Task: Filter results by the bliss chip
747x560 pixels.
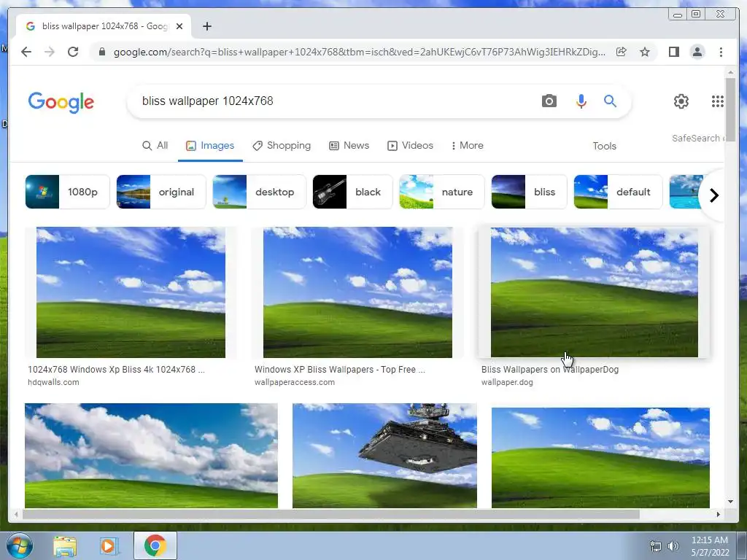Action: pyautogui.click(x=530, y=192)
